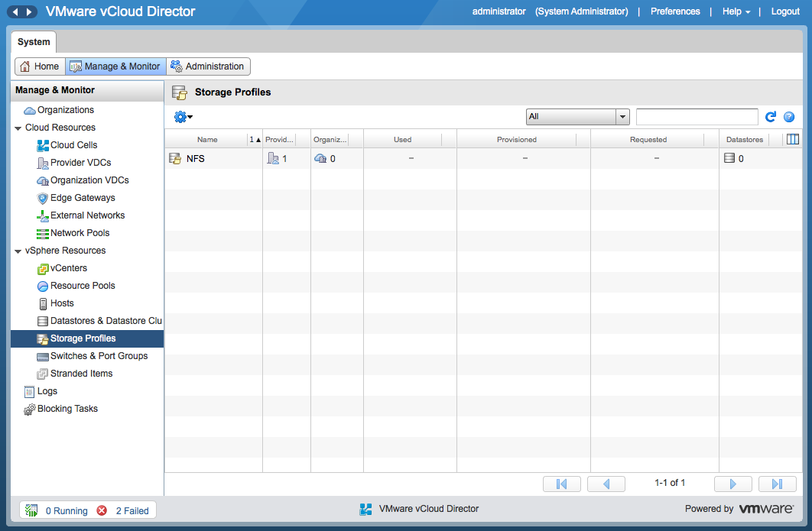The image size is (812, 531).
Task: Select Storage Profiles in the sidebar
Action: [x=87, y=338]
